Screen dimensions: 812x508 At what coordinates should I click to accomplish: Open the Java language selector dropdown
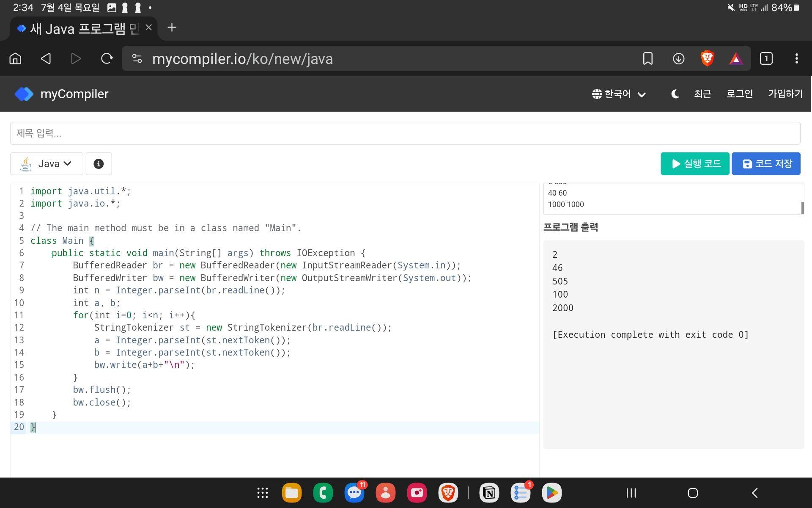47,164
